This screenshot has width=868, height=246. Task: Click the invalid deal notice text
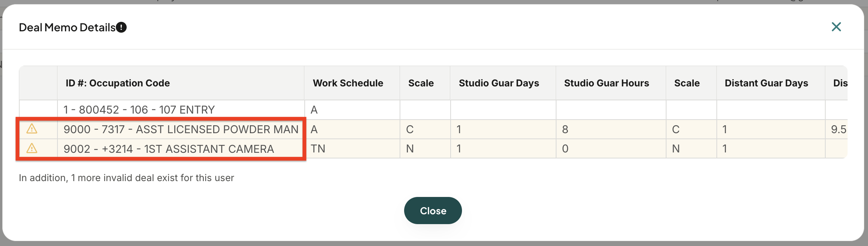(126, 178)
